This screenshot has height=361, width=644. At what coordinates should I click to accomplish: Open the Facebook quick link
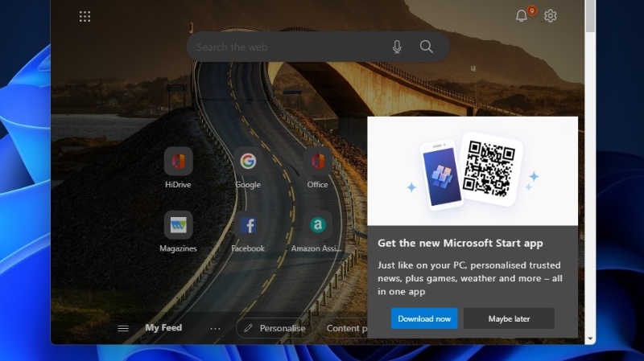(x=248, y=225)
